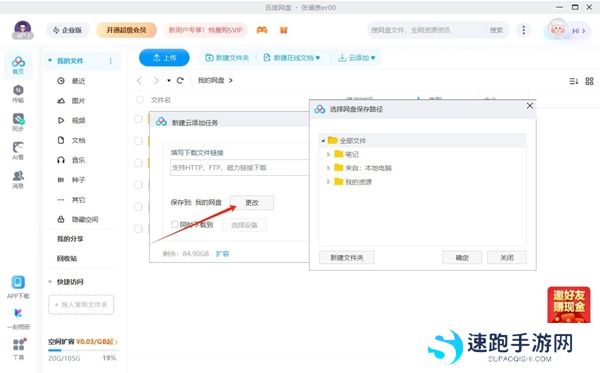
Task: Click the APP下载 icon in sidebar
Action: pos(18,287)
